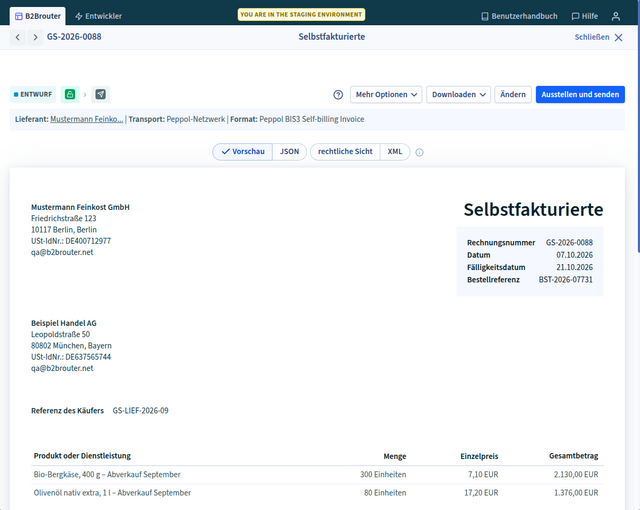This screenshot has width=640, height=510.
Task: Go to the previous invoice arrow
Action: click(x=18, y=37)
